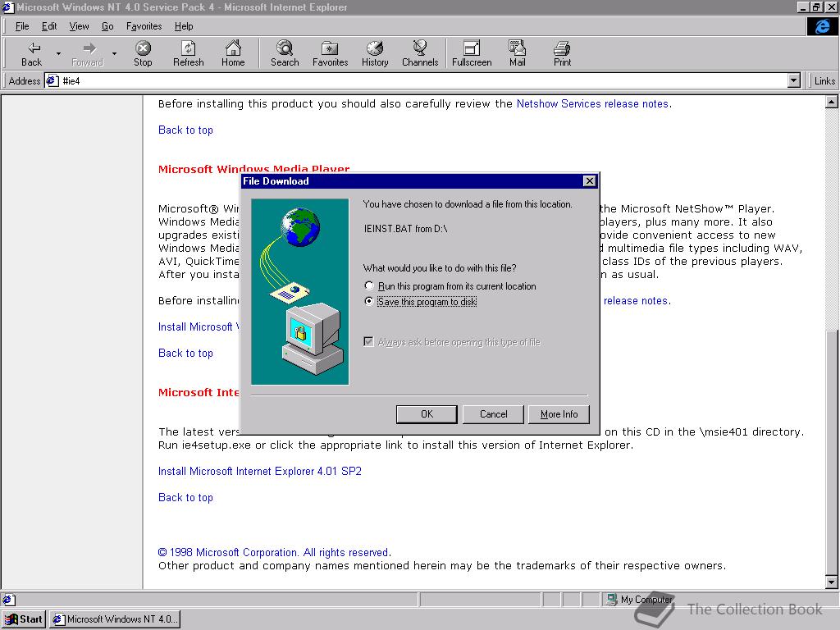Screen dimensions: 840x630
Task: Click the Stop icon
Action: point(142,52)
